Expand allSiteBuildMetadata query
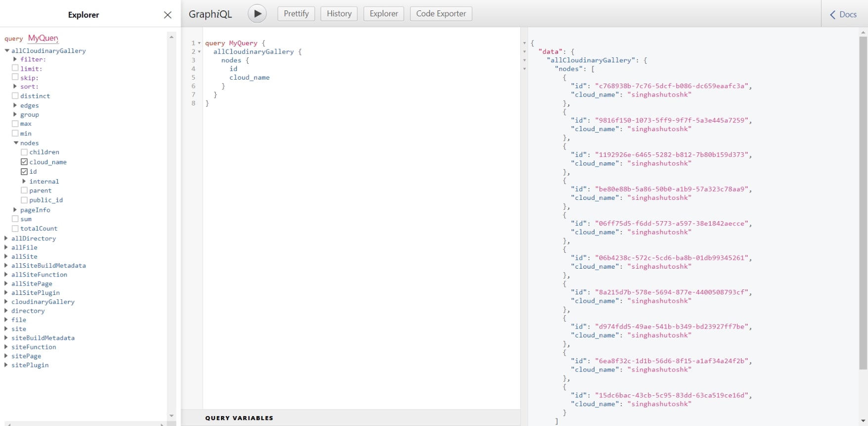The height and width of the screenshot is (426, 868). pos(6,265)
